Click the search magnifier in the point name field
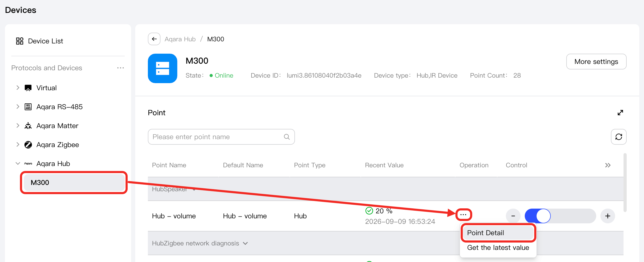The image size is (644, 262). click(287, 137)
